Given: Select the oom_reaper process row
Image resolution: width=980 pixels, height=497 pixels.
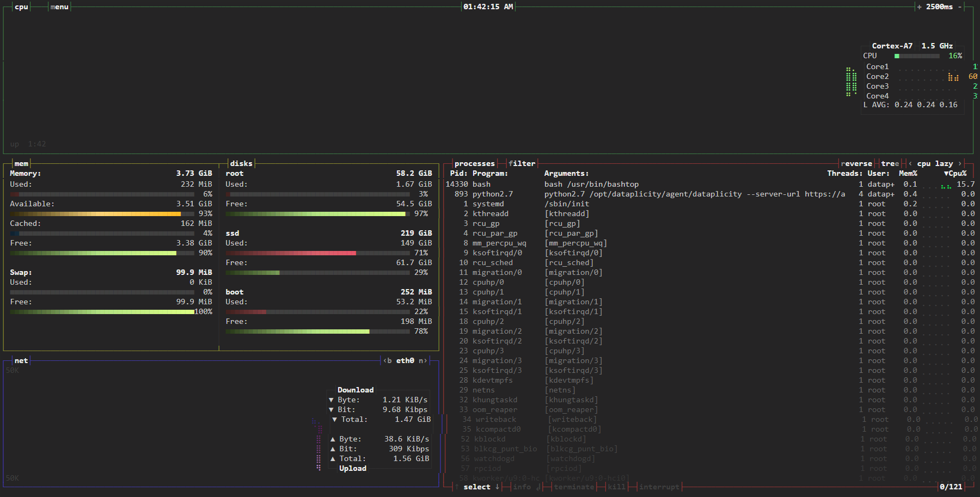Looking at the screenshot, I should (x=710, y=410).
